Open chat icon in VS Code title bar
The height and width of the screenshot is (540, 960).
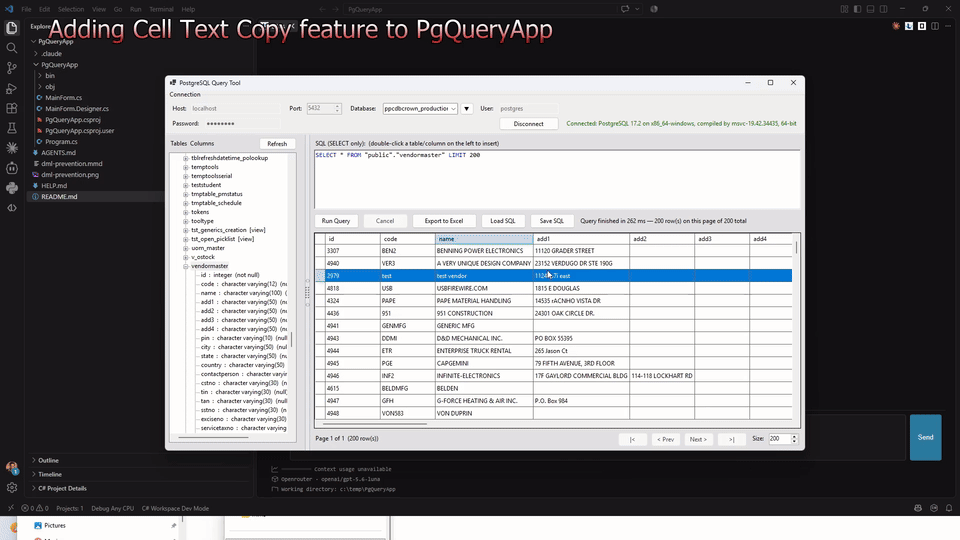tap(625, 9)
